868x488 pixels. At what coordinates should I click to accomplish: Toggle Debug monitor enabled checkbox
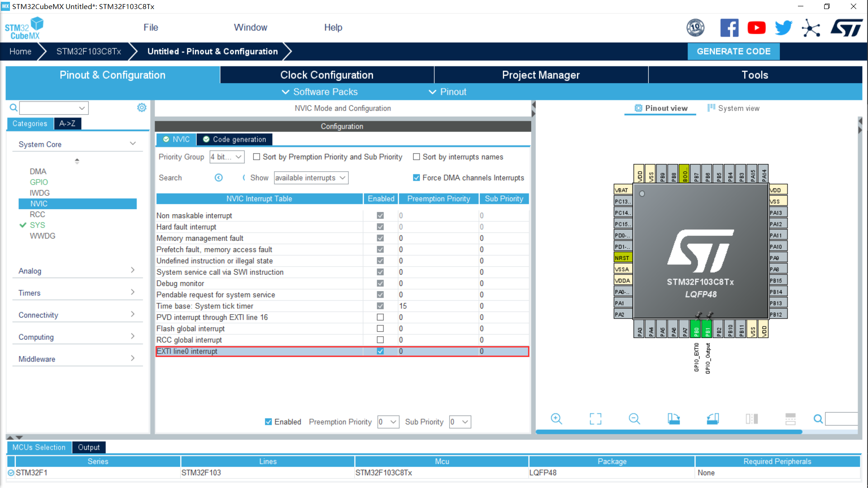(x=380, y=283)
